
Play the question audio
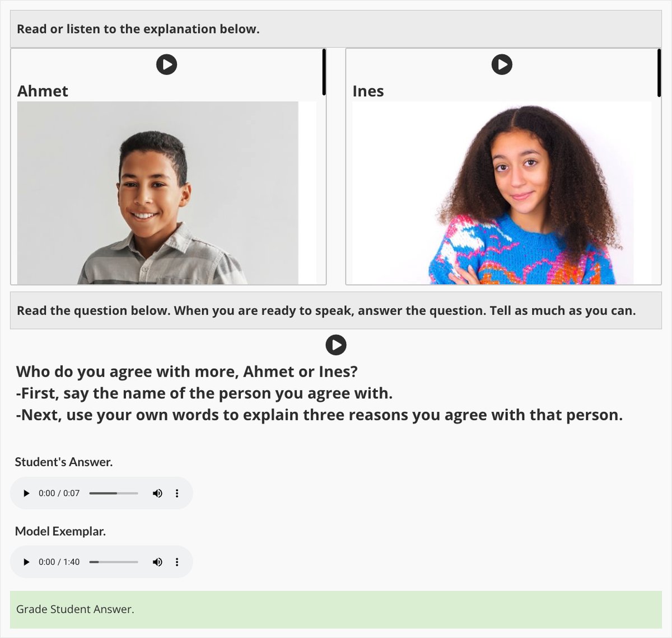[336, 345]
